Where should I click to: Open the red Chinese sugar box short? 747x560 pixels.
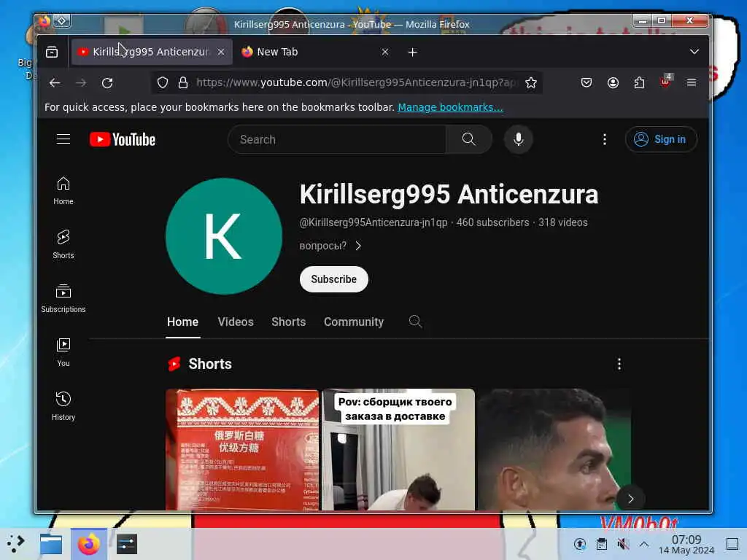tap(242, 449)
